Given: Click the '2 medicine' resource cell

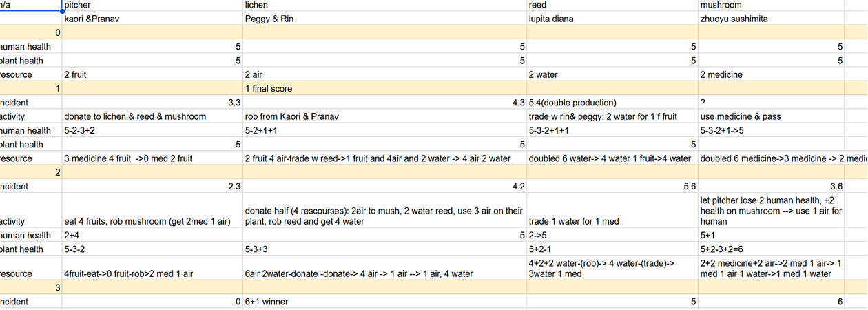Looking at the screenshot, I should click(x=770, y=74).
